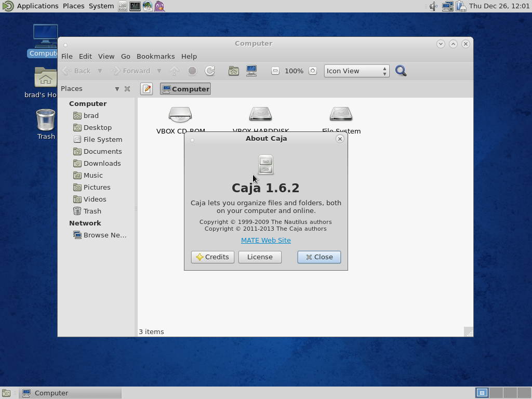
Task: Close the About Caja dialog with title X
Action: tap(340, 139)
